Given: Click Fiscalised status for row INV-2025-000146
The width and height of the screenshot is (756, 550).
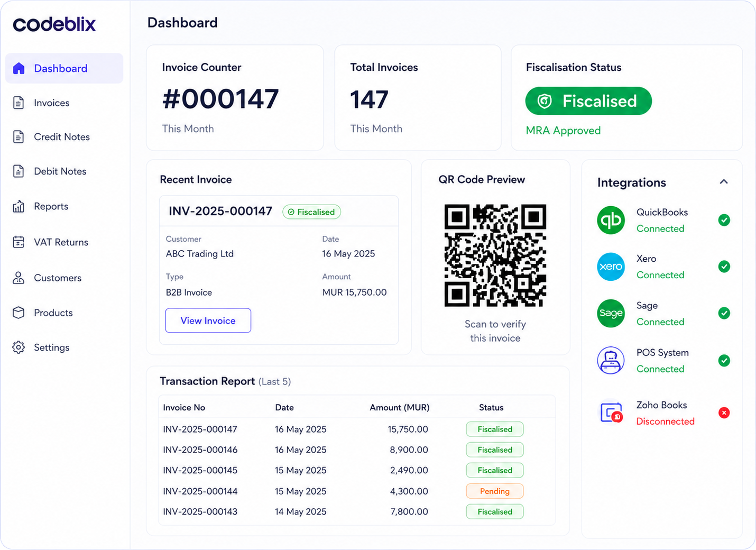Looking at the screenshot, I should coord(495,450).
